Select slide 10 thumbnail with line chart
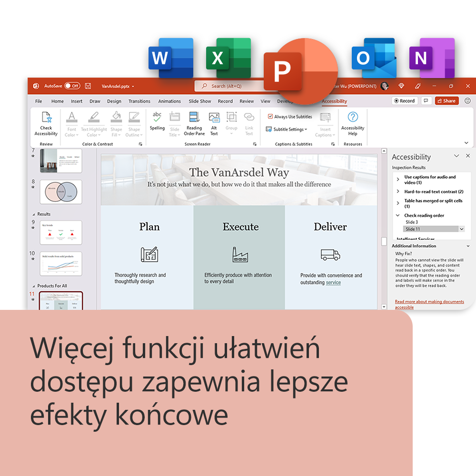Viewport: 476px width, 476px height. pyautogui.click(x=61, y=264)
